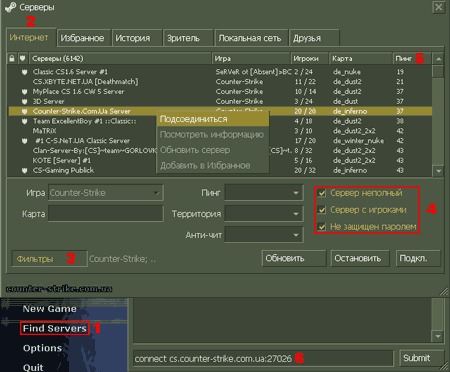Screen dimensions: 450x372
Task: Click the shield (anti-cheat) column header icon
Action: 22,59
